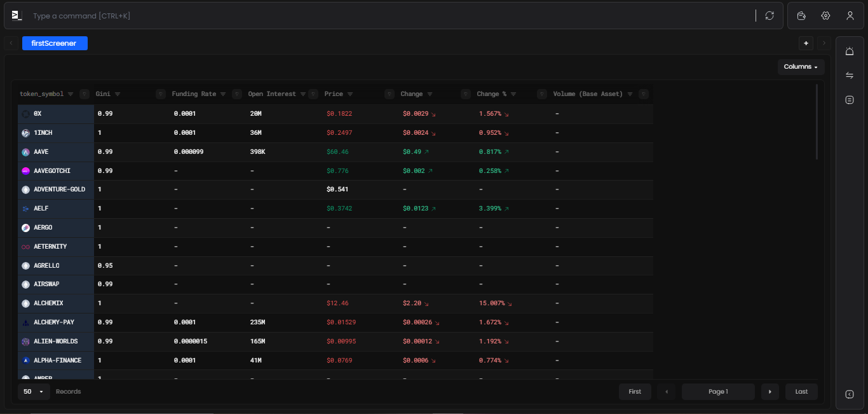
Task: Click the swap arrows sidebar icon
Action: 850,76
